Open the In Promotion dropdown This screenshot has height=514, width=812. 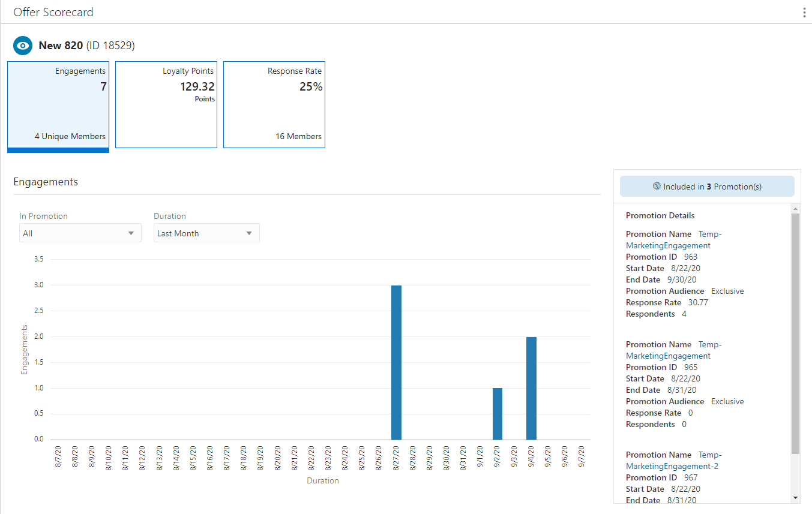click(x=80, y=233)
